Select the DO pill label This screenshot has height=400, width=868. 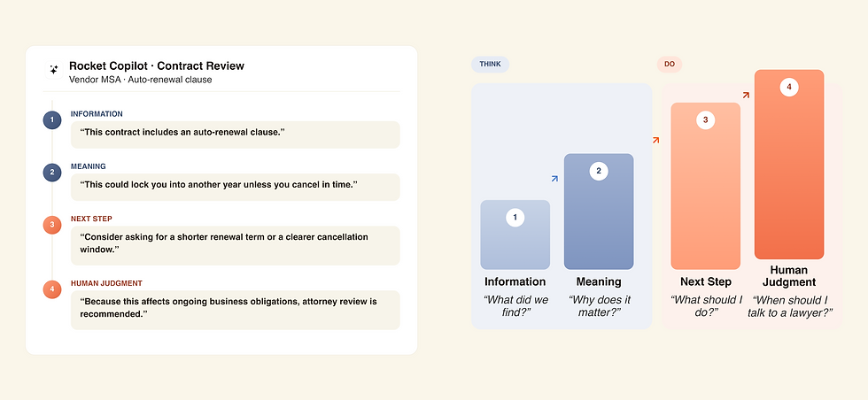(670, 65)
